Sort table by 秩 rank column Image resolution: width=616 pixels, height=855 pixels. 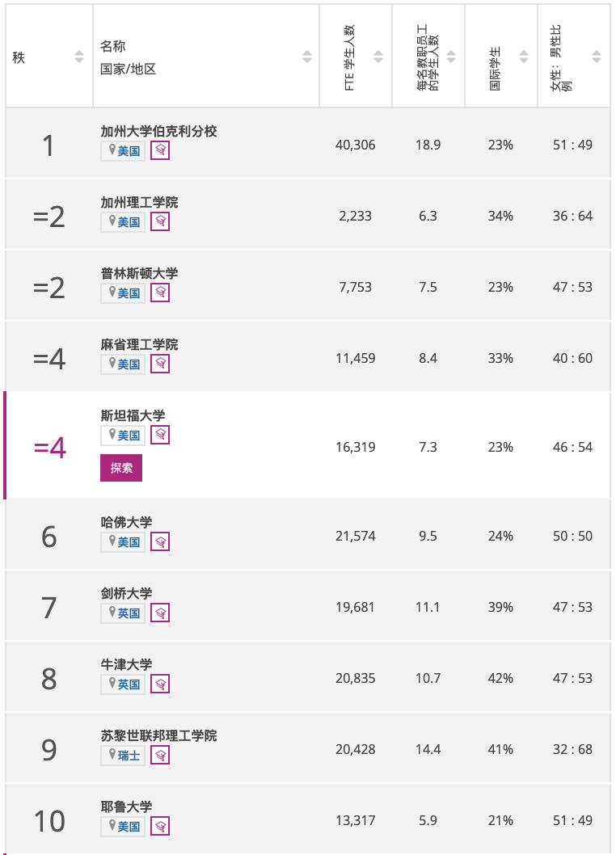(79, 56)
